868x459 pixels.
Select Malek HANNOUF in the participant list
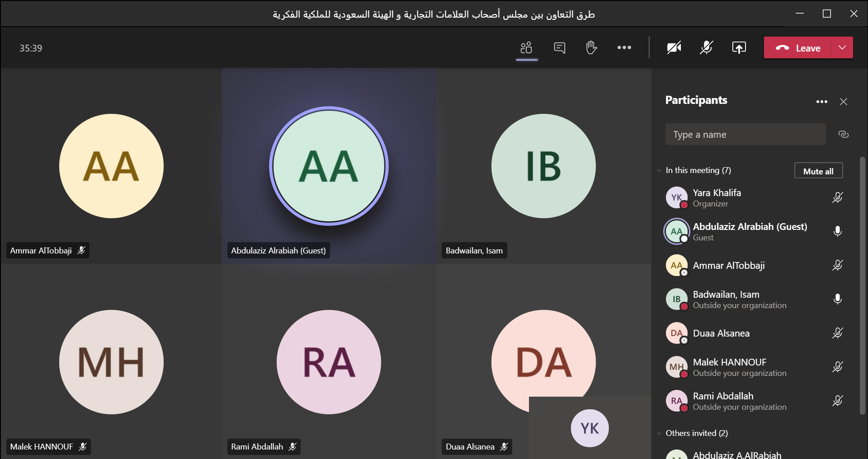755,367
